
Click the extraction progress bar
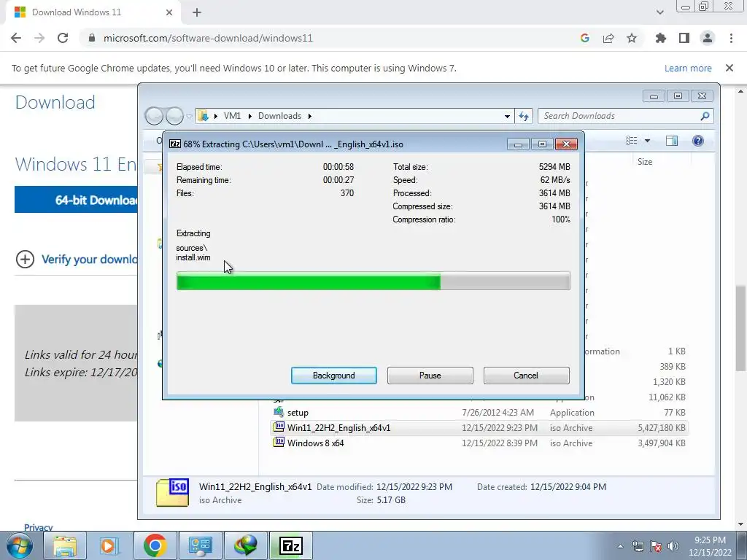click(x=373, y=281)
